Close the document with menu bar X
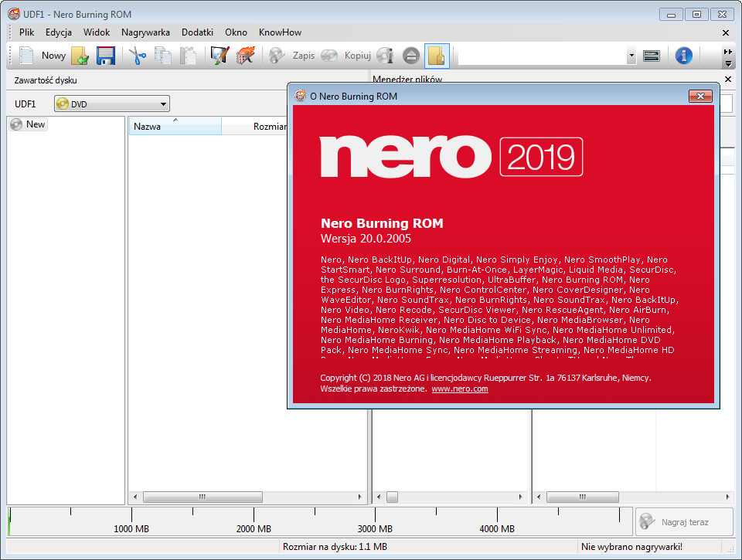 726,32
